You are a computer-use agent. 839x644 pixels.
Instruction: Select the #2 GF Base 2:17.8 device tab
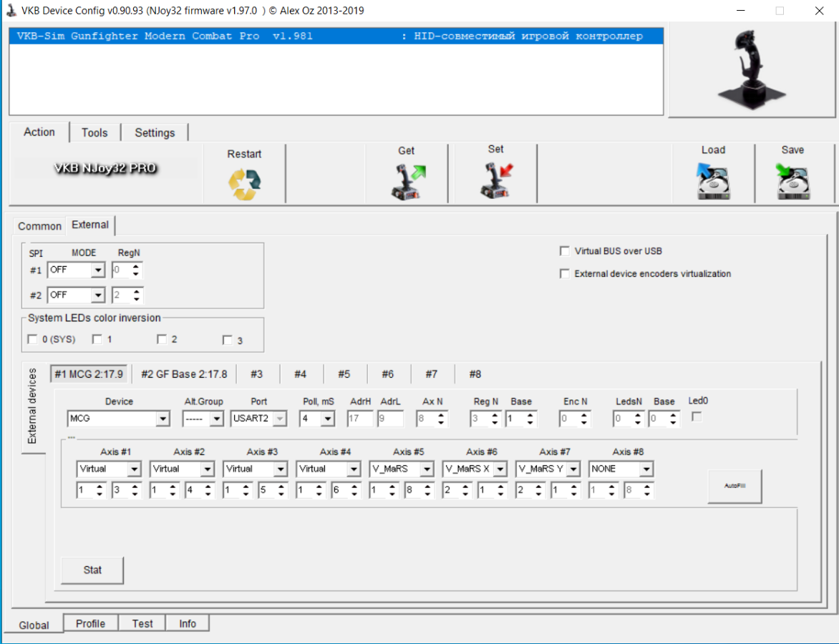point(184,374)
